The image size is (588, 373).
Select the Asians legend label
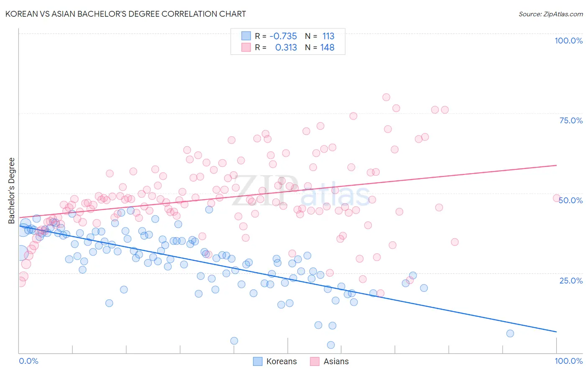[336, 361]
